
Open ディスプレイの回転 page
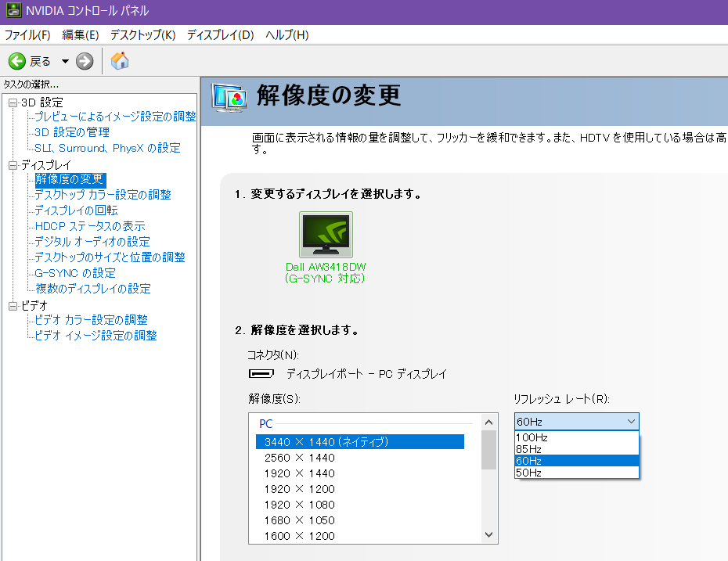point(77,210)
